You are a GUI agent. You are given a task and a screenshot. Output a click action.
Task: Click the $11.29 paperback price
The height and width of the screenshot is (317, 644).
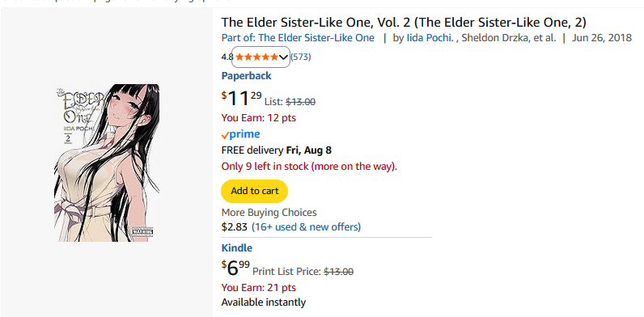pyautogui.click(x=241, y=98)
